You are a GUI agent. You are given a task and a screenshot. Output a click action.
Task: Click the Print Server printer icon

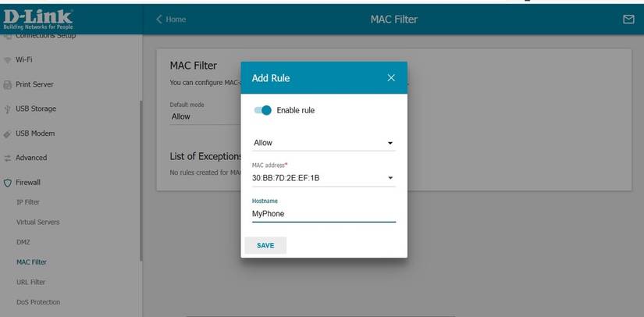pos(8,84)
